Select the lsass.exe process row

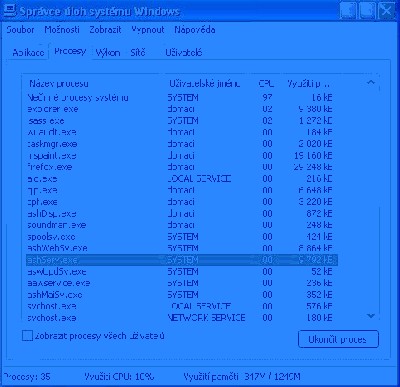(x=182, y=121)
